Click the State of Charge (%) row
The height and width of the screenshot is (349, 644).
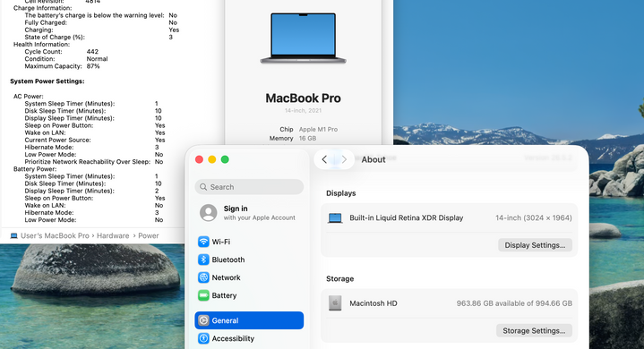point(99,37)
